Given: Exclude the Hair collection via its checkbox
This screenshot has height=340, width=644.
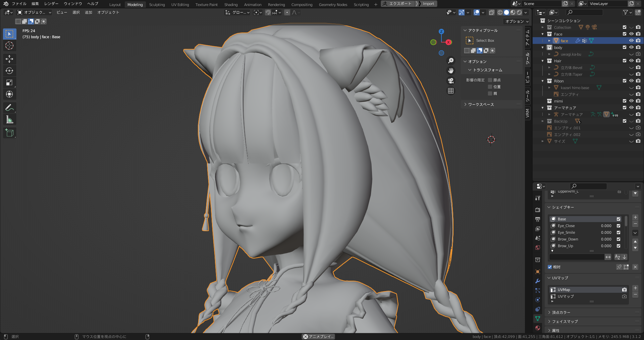Looking at the screenshot, I should pos(625,61).
